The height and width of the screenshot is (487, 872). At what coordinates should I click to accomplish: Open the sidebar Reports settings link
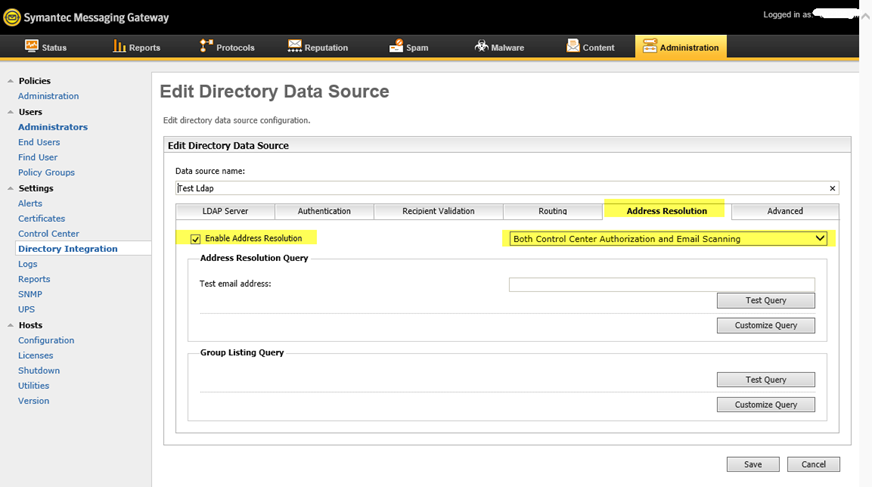[34, 279]
